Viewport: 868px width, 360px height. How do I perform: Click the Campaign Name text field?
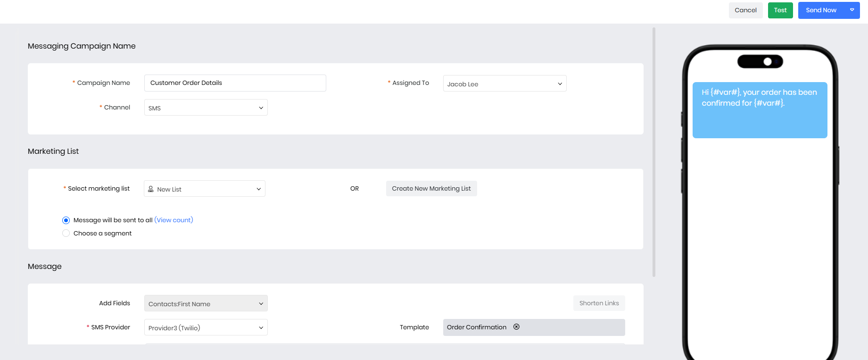tap(235, 83)
